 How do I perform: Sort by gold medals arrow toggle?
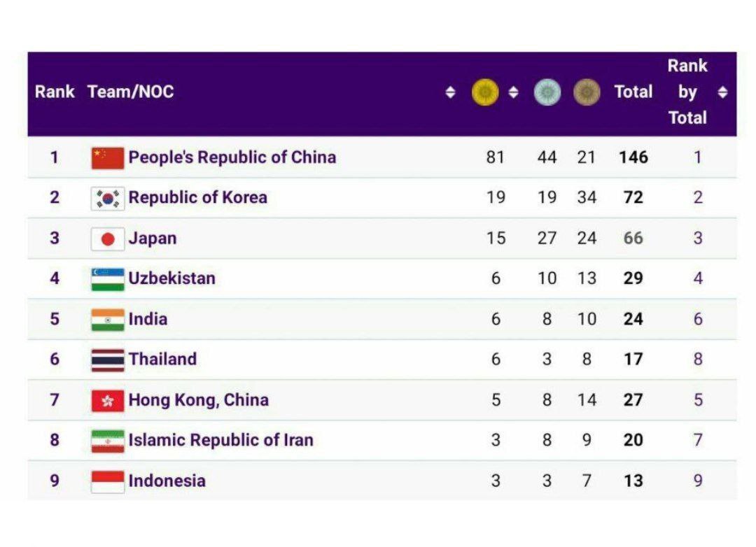coord(514,92)
